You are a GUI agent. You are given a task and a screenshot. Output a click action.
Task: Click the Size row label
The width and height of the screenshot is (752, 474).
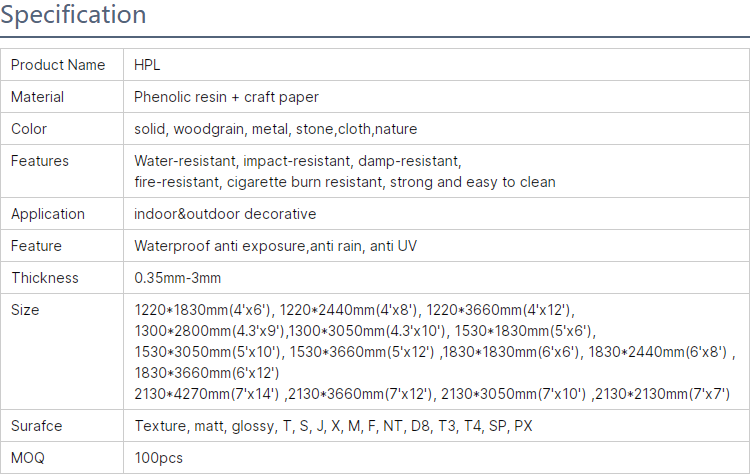click(25, 310)
